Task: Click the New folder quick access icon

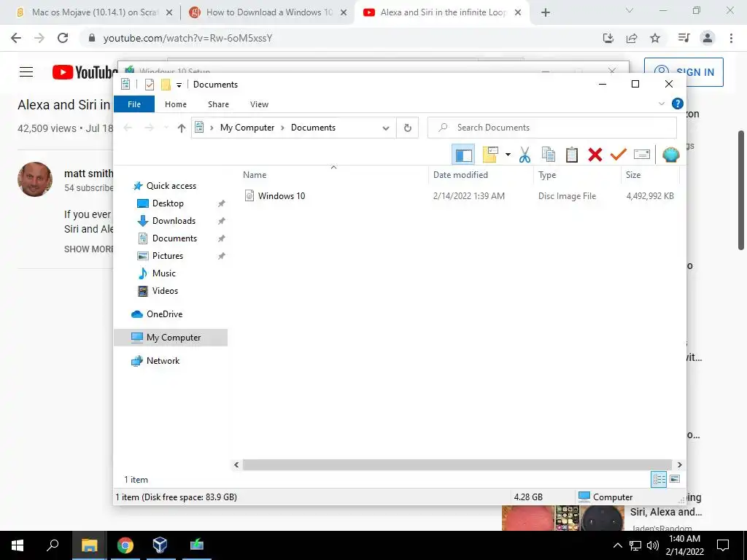Action: [x=166, y=85]
